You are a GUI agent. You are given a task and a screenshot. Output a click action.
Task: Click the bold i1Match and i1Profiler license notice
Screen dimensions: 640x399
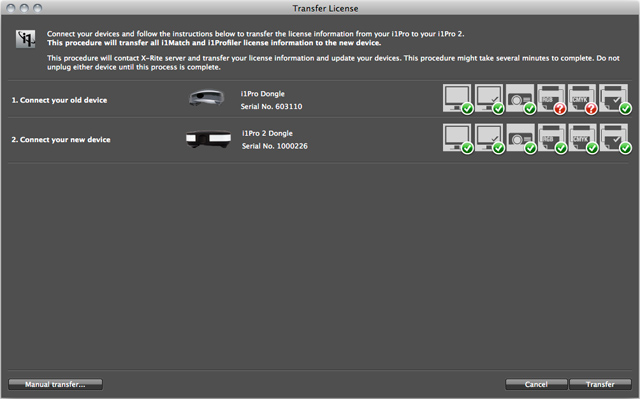(x=214, y=43)
